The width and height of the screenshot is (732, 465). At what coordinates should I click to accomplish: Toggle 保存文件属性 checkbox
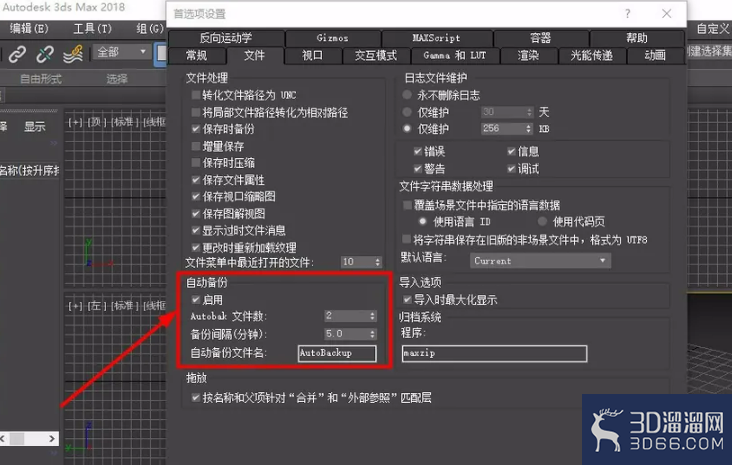click(x=196, y=180)
